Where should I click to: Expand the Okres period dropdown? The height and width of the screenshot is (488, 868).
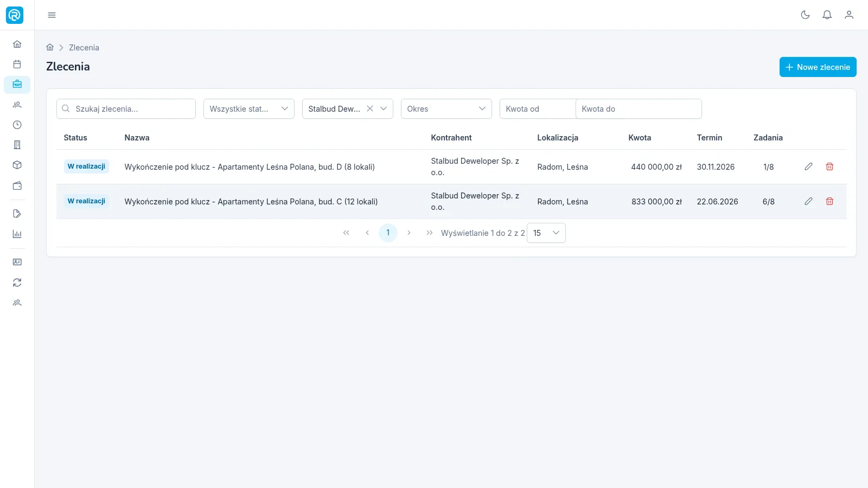[446, 108]
